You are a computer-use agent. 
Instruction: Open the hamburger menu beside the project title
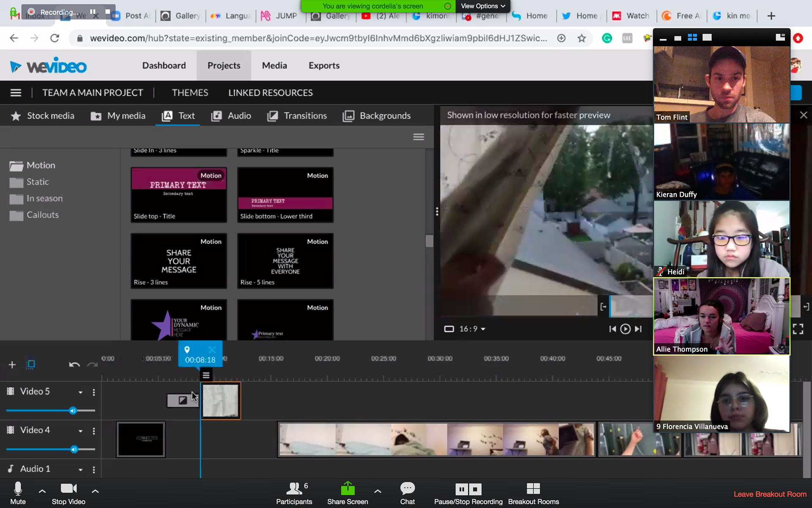coord(16,93)
